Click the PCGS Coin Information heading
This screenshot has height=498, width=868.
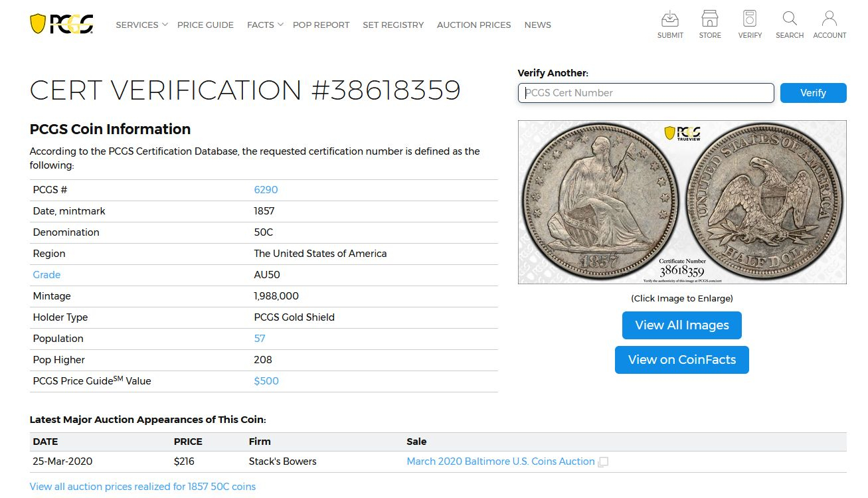click(110, 129)
